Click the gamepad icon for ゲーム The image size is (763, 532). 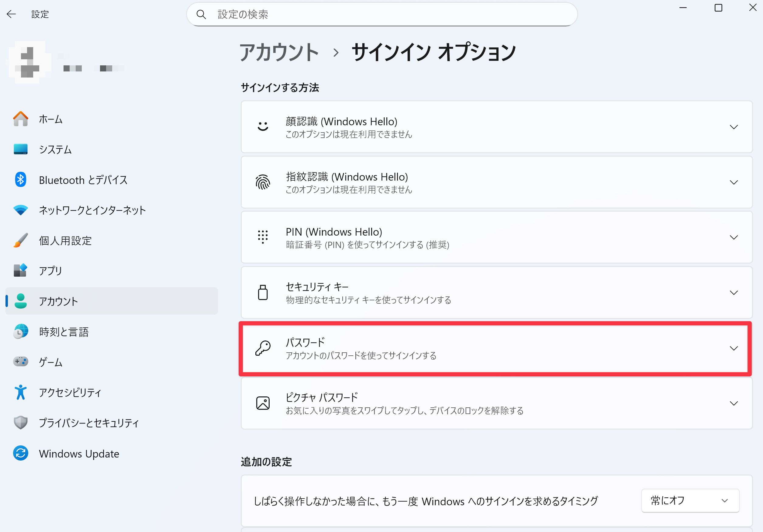tap(21, 361)
